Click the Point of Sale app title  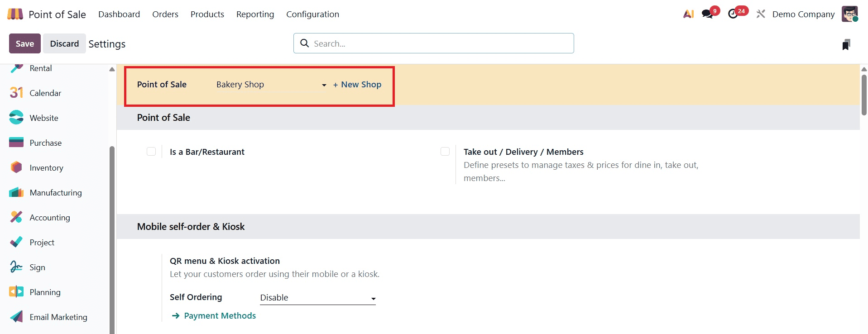click(x=57, y=14)
